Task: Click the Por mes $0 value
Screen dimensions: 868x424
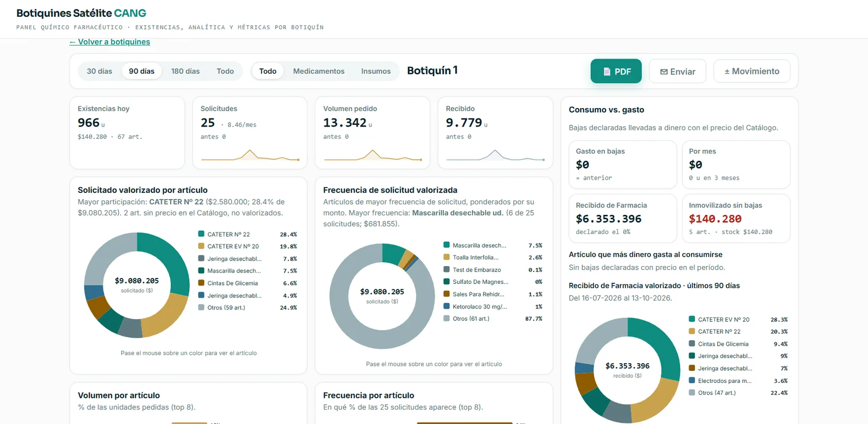Action: click(x=695, y=164)
